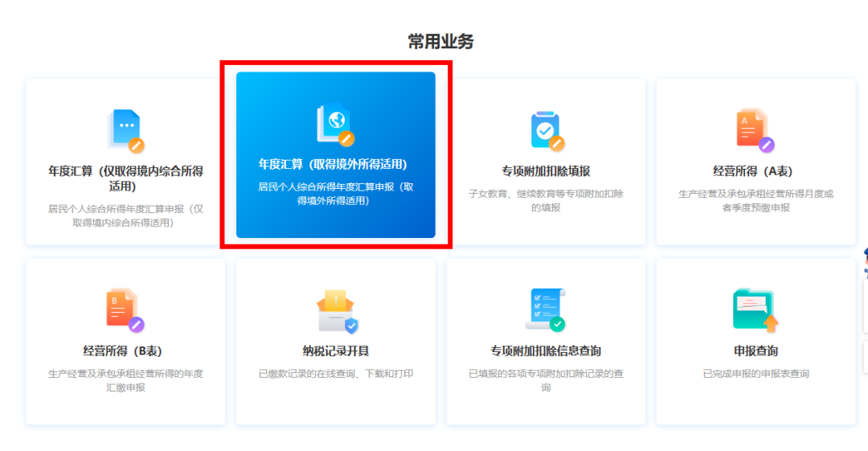Open 专项附加扣除填报 title
868x451 pixels.
pyautogui.click(x=546, y=171)
